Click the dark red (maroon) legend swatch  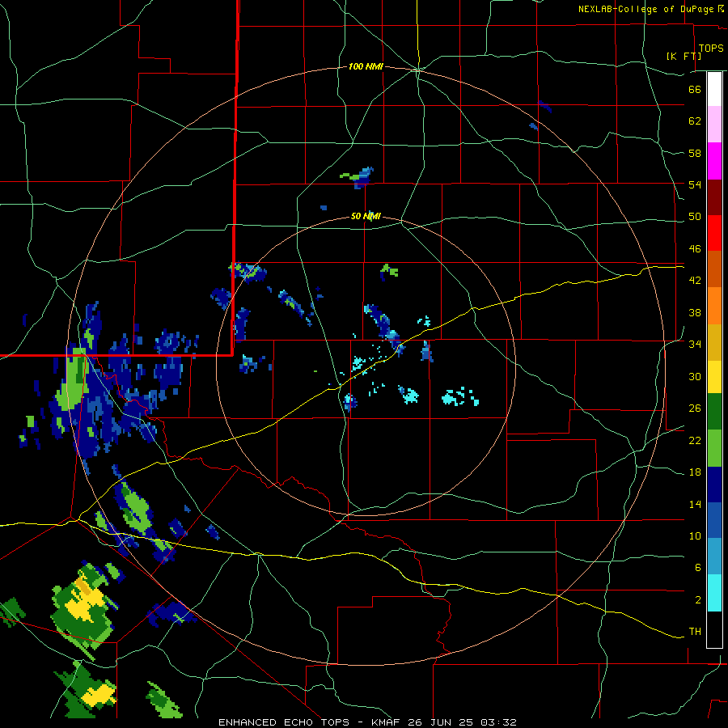pyautogui.click(x=714, y=197)
